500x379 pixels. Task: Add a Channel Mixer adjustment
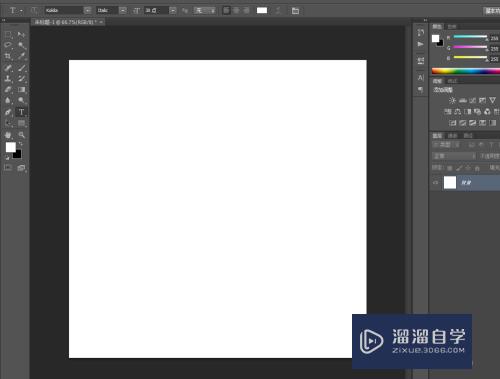click(x=487, y=111)
